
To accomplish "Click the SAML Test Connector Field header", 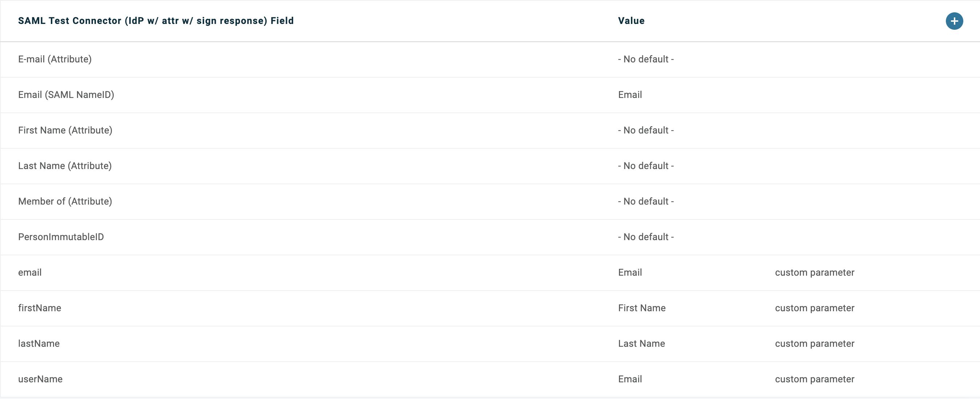I will 155,21.
